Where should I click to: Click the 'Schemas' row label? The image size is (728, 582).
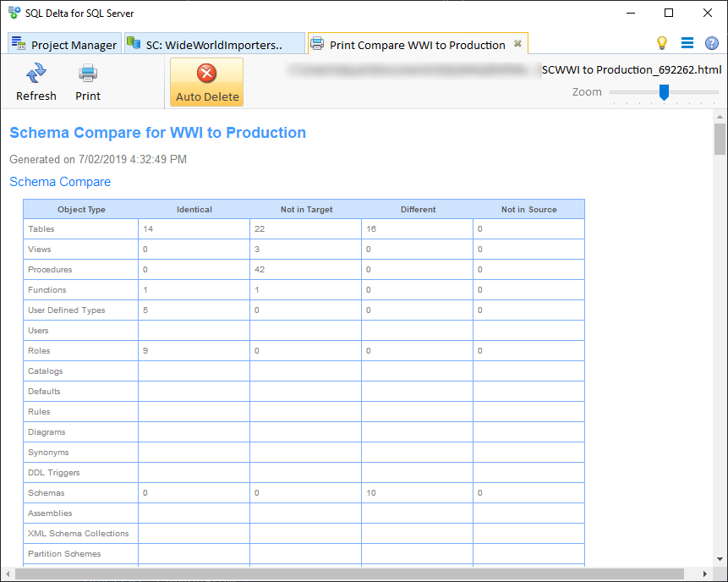pos(46,493)
